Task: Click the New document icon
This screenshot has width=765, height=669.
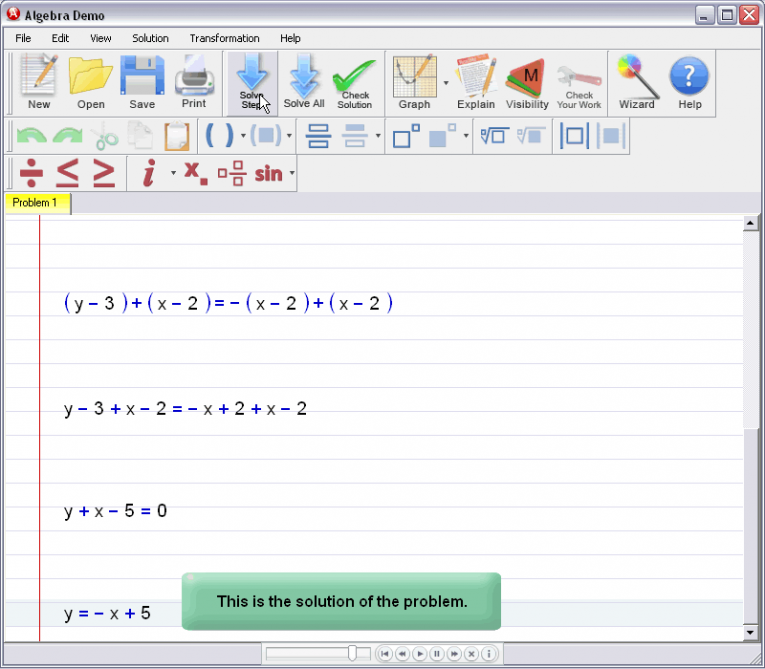Action: pos(39,83)
